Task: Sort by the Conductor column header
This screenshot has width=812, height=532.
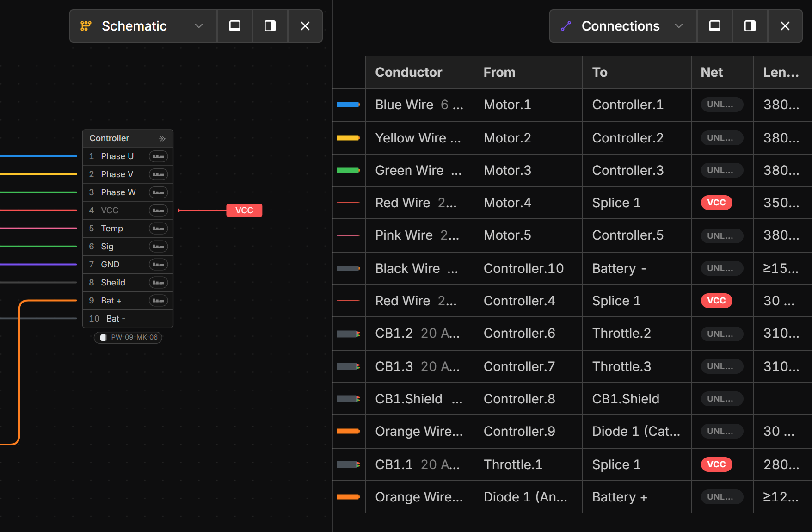Action: pyautogui.click(x=409, y=72)
